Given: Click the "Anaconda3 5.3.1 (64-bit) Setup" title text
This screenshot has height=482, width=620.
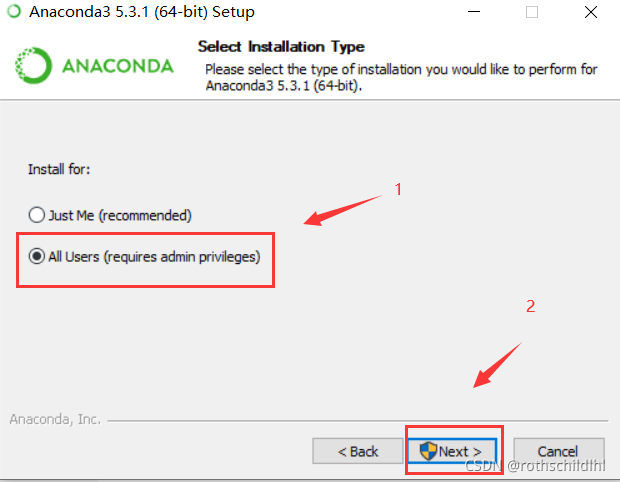Looking at the screenshot, I should (x=142, y=12).
